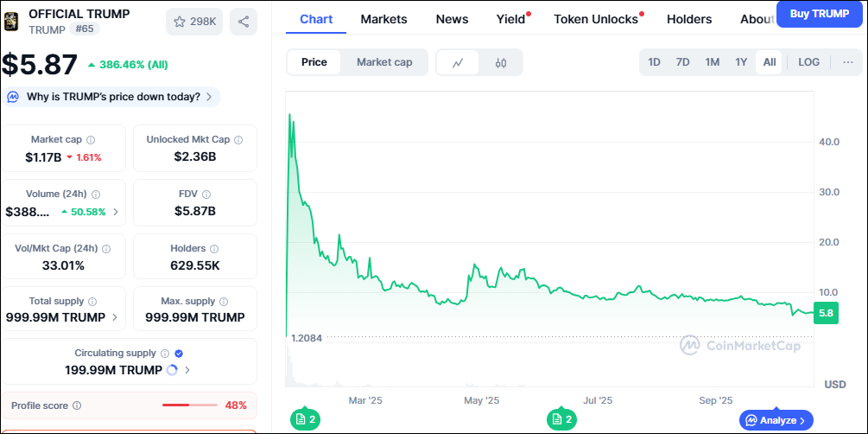Click the Analyze button
This screenshot has width=868, height=434.
tap(776, 420)
